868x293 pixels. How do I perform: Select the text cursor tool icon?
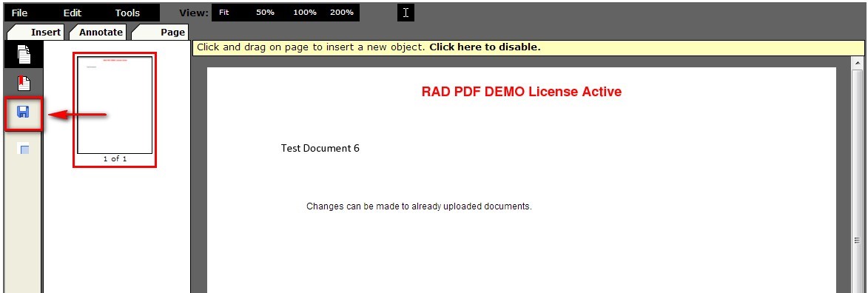406,13
